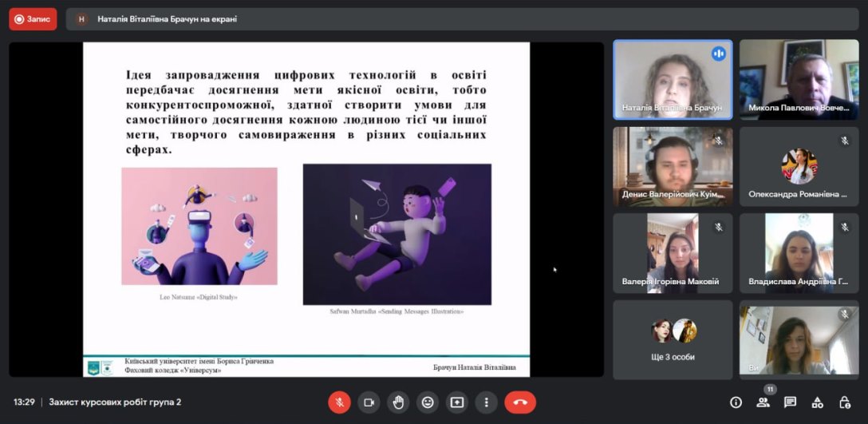Screen dimensions: 868x424
Task: Click the presenter banner Наталія Віталіївна Брачун на екрані
Action: [166, 19]
